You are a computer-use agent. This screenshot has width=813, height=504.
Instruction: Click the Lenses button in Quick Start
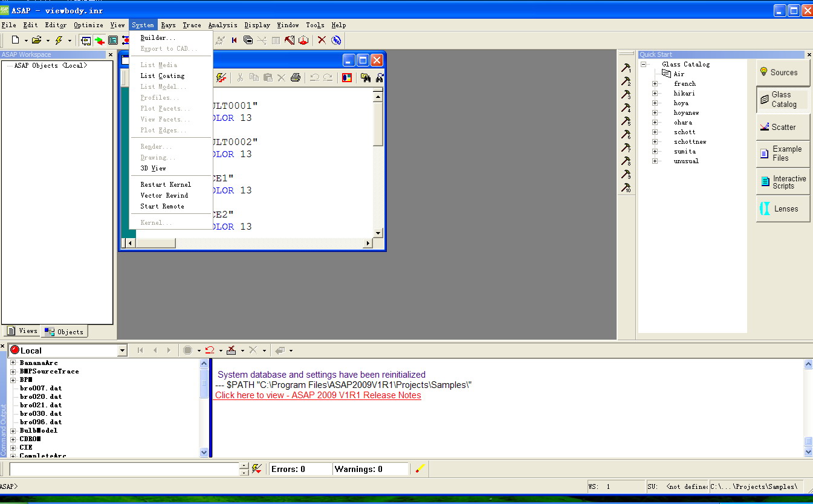(x=783, y=208)
